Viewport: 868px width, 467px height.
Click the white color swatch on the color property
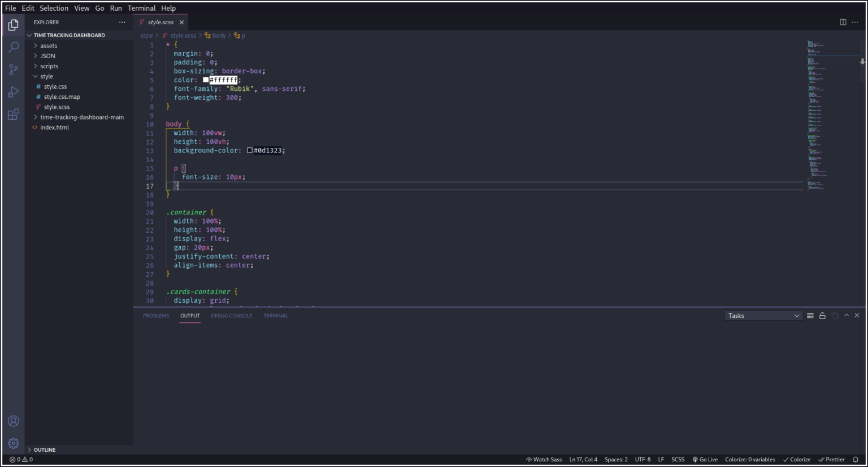coord(206,80)
